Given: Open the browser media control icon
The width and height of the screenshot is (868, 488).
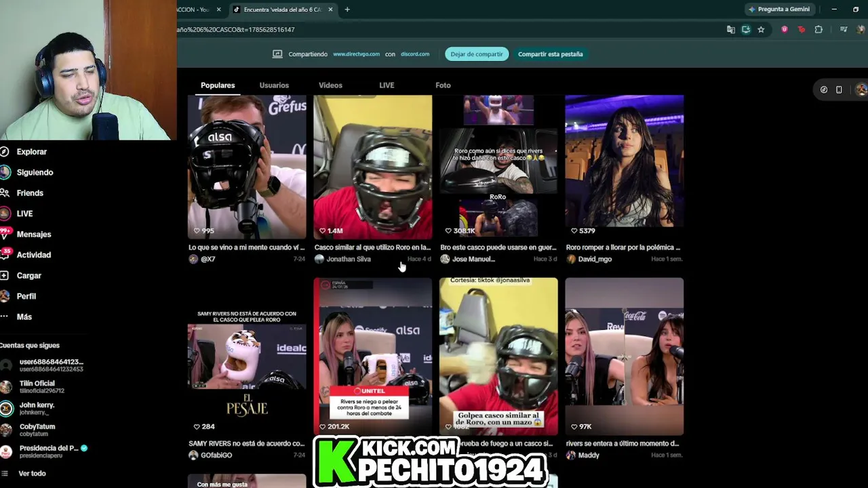Looking at the screenshot, I should (x=844, y=30).
